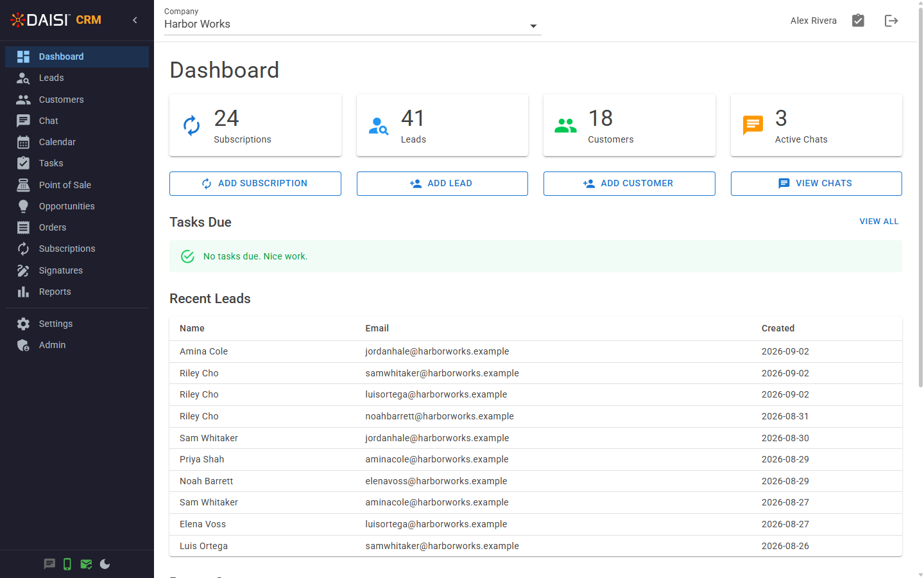Click the ADD SUBSCRIPTION button
924x578 pixels.
(255, 184)
